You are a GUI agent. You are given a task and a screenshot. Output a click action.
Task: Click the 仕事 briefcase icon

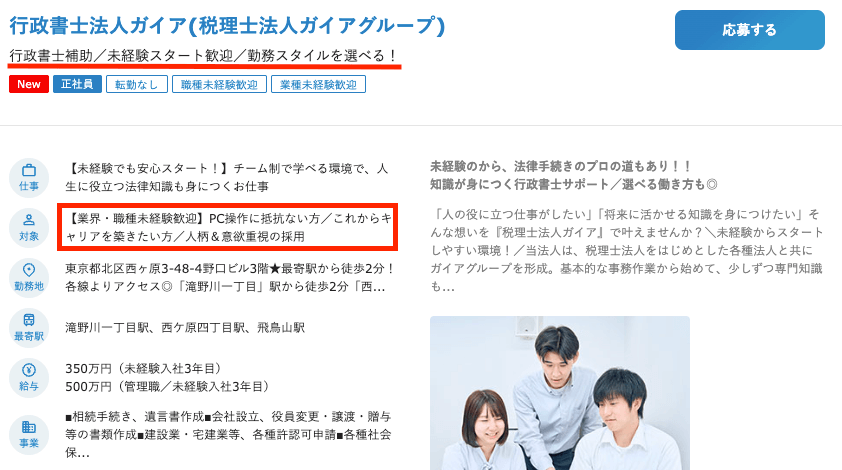pyautogui.click(x=29, y=178)
